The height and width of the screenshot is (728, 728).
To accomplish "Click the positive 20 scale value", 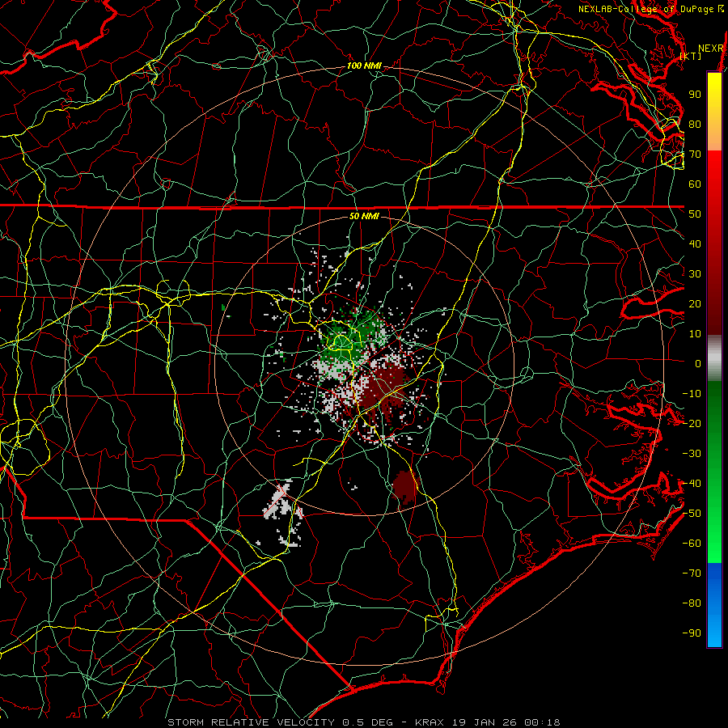I will click(695, 303).
